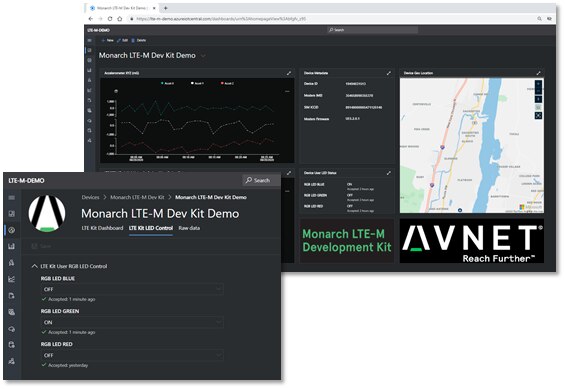Image resolution: width=565 pixels, height=389 pixels.
Task: Click the browser address bar URL
Action: [221, 19]
